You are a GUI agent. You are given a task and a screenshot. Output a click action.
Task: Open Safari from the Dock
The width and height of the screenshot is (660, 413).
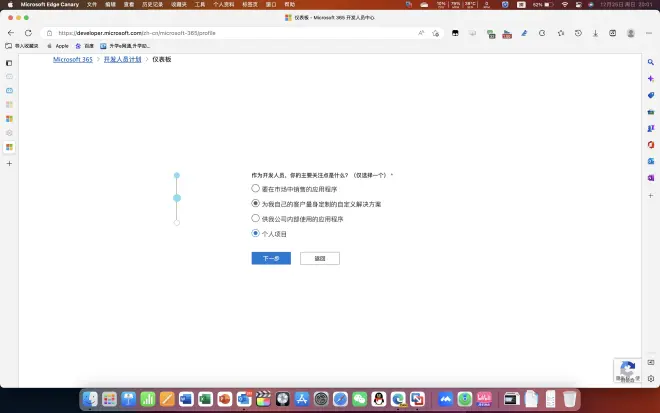pyautogui.click(x=340, y=399)
